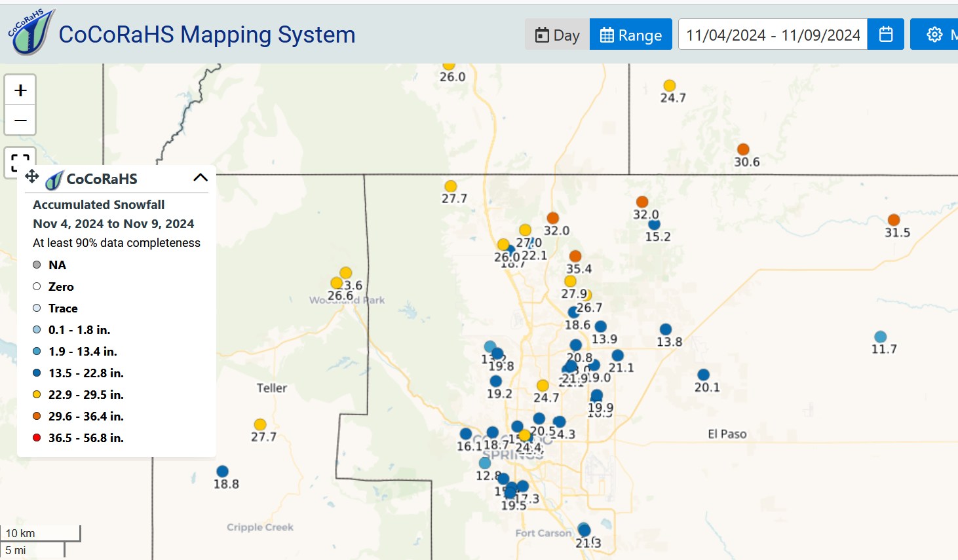Image resolution: width=958 pixels, height=560 pixels.
Task: Select the 21.1 blue station marker
Action: [x=617, y=355]
